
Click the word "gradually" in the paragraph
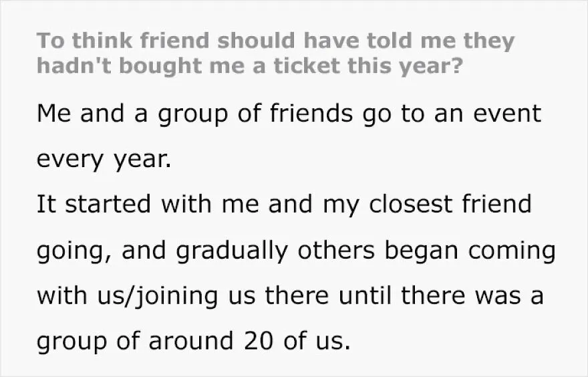point(231,251)
